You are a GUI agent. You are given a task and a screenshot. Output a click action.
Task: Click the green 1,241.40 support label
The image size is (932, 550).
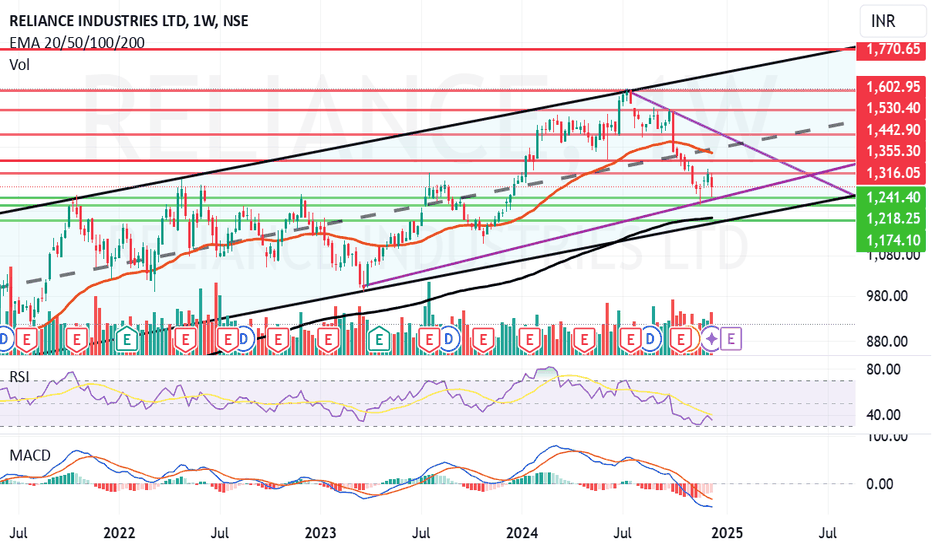[x=891, y=197]
